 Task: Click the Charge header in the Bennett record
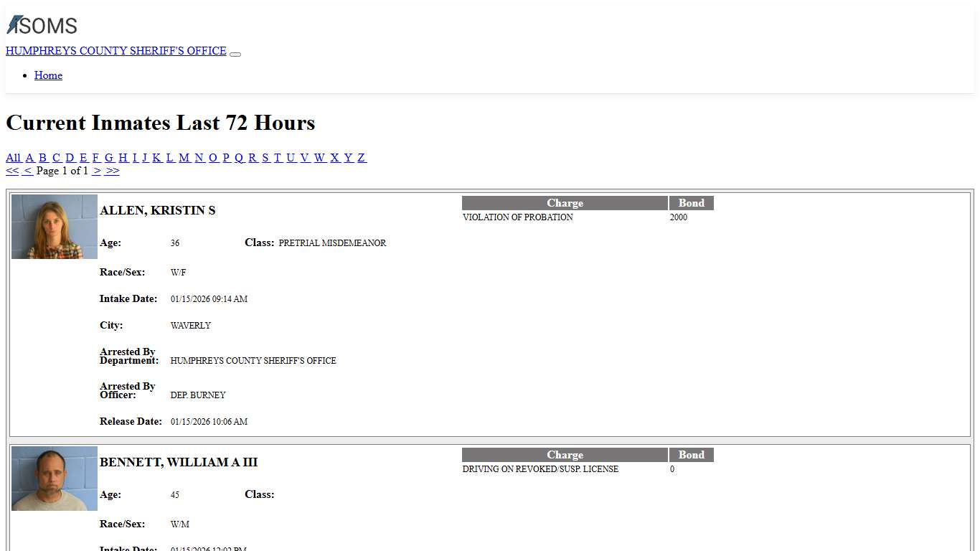click(x=565, y=455)
